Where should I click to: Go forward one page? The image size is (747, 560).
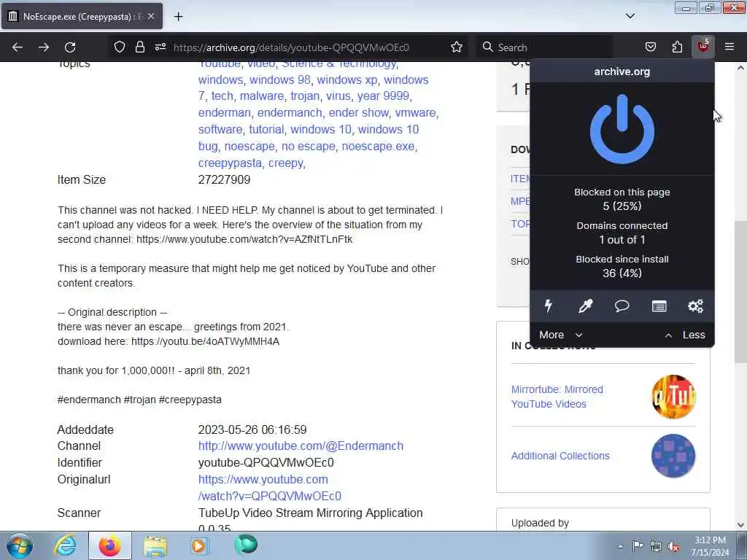point(44,47)
